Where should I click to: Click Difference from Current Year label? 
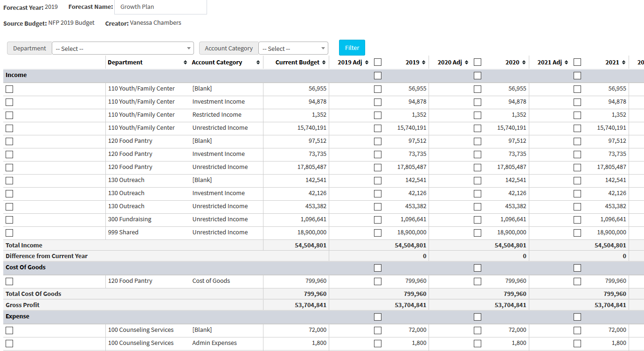pos(47,256)
